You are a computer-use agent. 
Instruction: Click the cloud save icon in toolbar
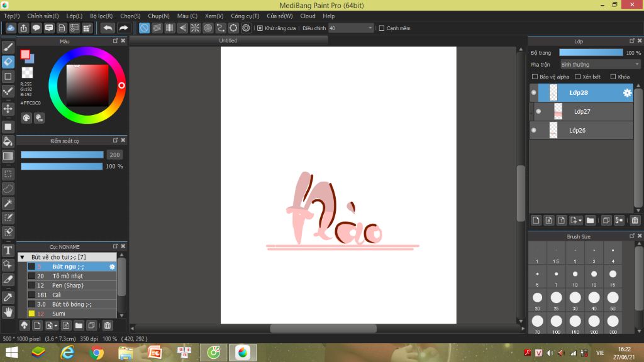pos(11,28)
